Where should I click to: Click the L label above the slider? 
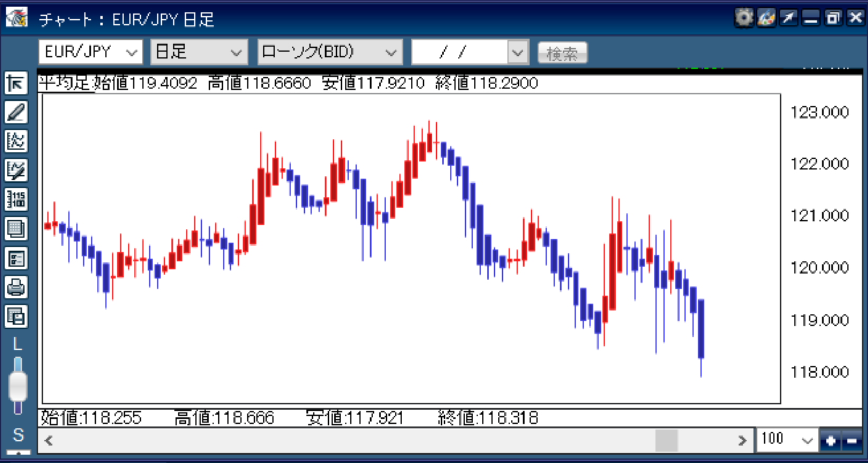coord(17,344)
